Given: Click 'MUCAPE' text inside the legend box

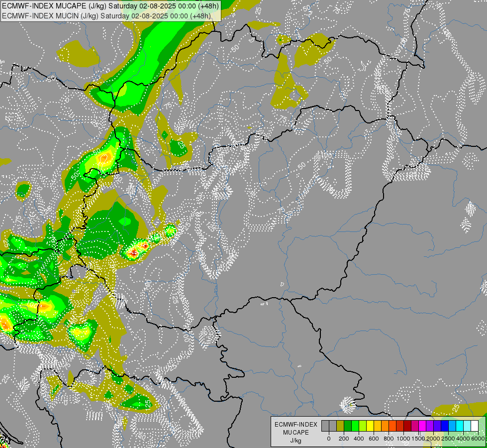Looking at the screenshot, I should pos(296,433).
